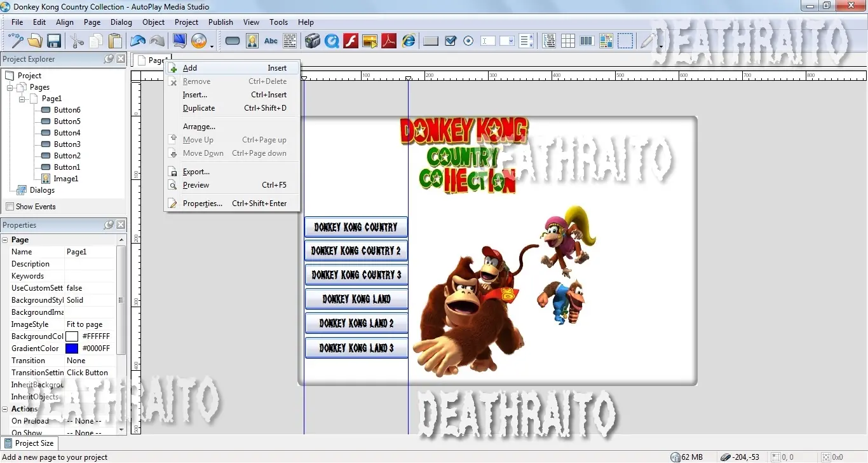Screen dimensions: 868x463
Task: Open the Publish disc icon dropdown arrow
Action: (x=212, y=46)
